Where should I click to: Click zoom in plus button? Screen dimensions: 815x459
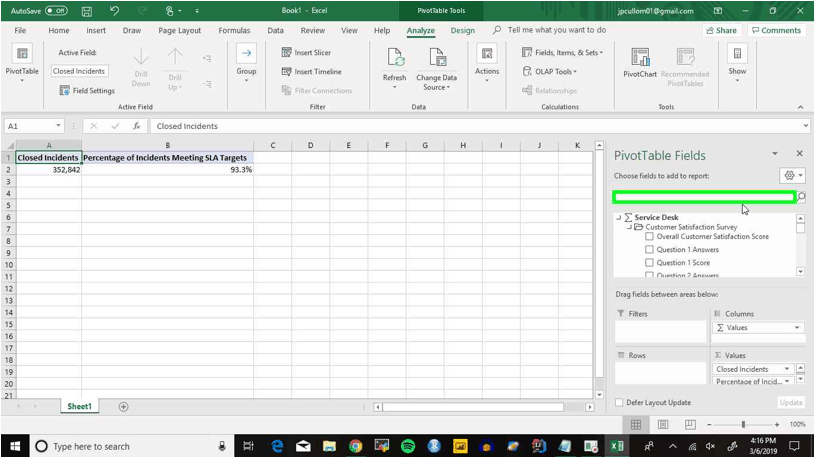click(777, 425)
